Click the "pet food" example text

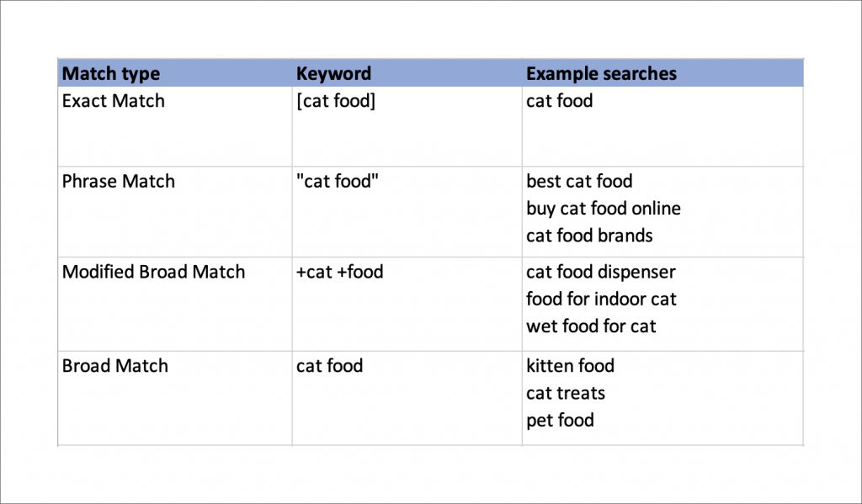[561, 420]
